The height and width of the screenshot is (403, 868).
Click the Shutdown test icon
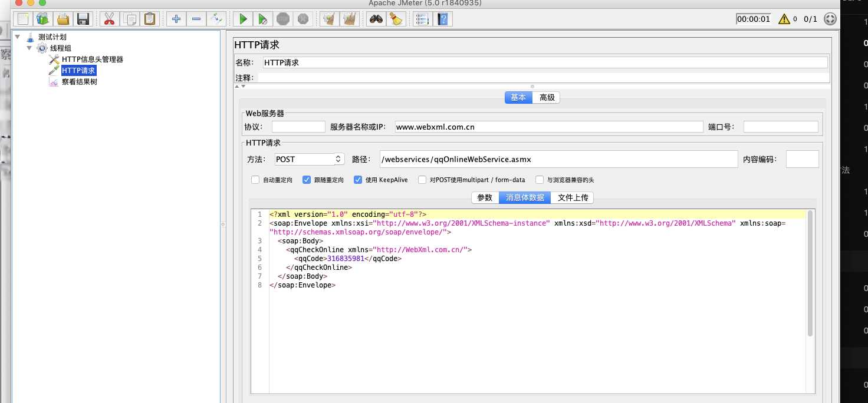click(x=303, y=19)
